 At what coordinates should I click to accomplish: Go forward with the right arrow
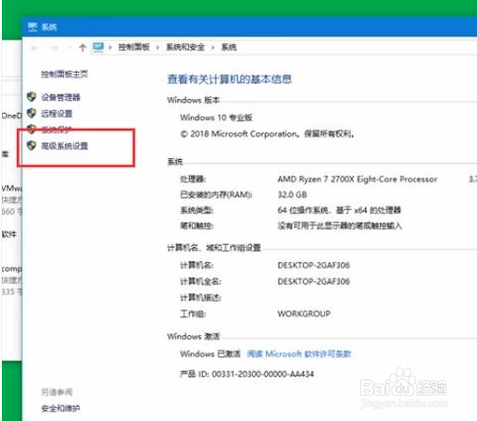click(54, 48)
